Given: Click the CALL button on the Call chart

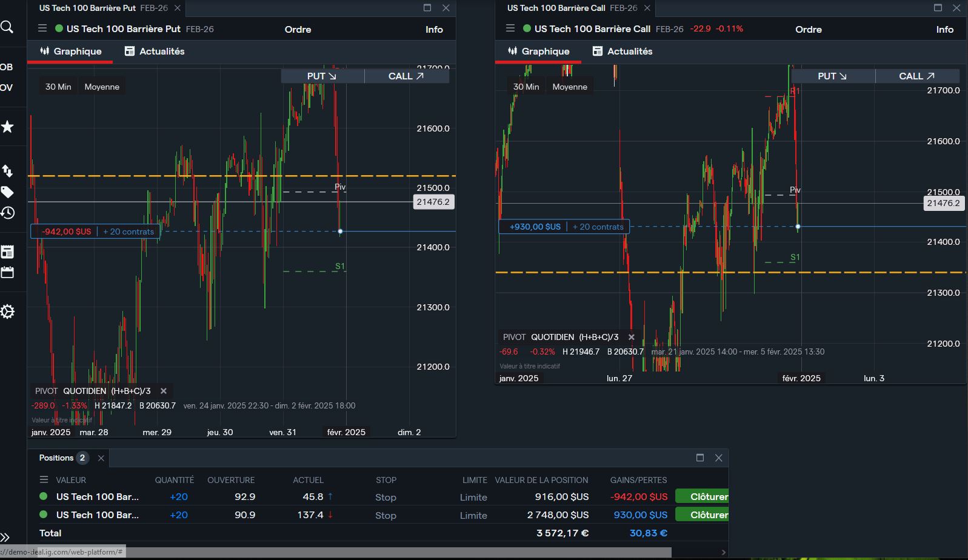Looking at the screenshot, I should [x=918, y=76].
